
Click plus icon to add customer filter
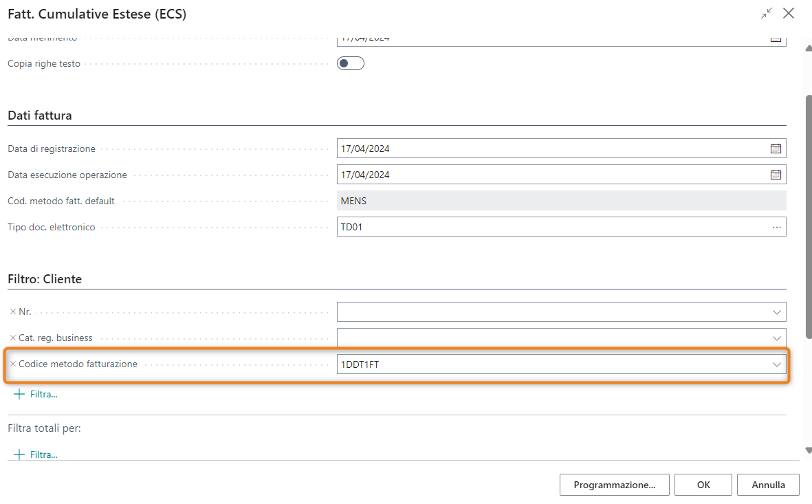[x=19, y=394]
